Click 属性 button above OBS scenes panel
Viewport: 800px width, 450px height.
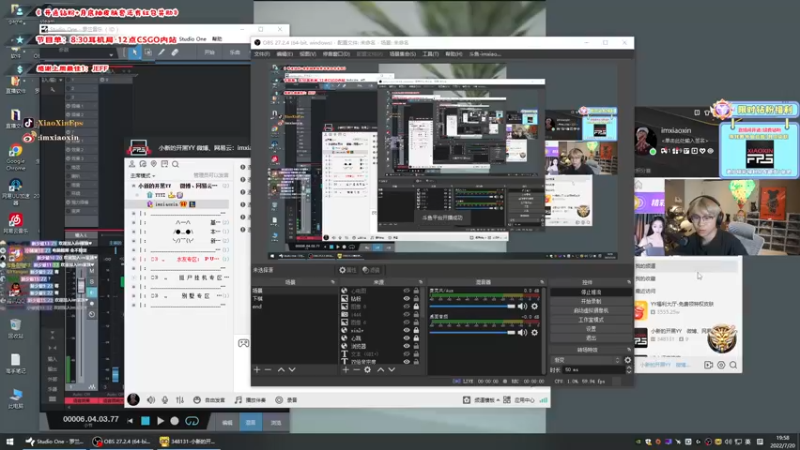[347, 270]
